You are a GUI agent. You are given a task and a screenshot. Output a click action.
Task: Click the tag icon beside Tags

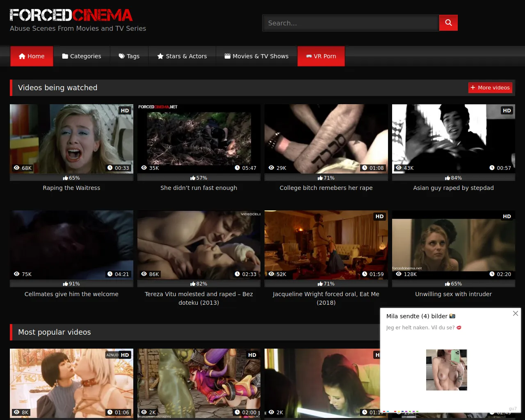pos(121,56)
